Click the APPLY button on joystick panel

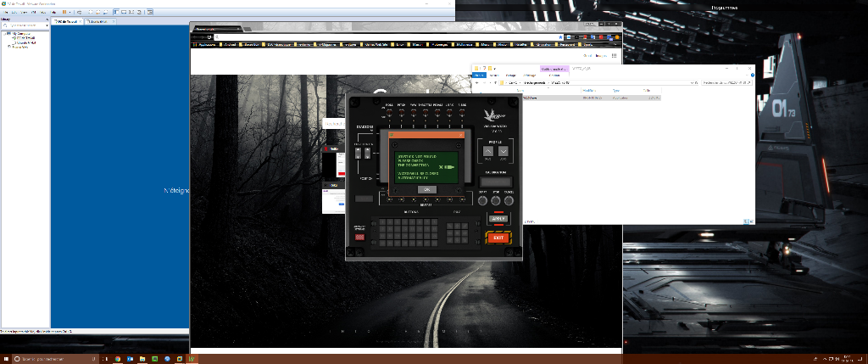498,219
